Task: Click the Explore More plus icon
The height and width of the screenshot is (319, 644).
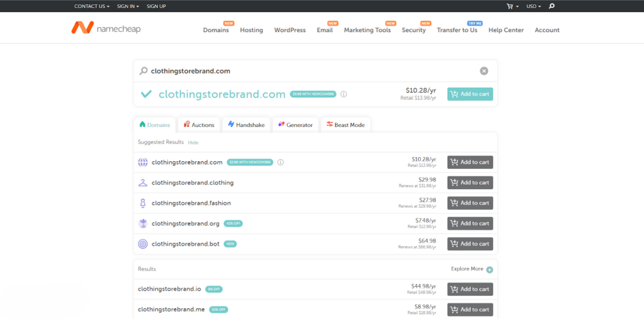Action: (x=489, y=269)
